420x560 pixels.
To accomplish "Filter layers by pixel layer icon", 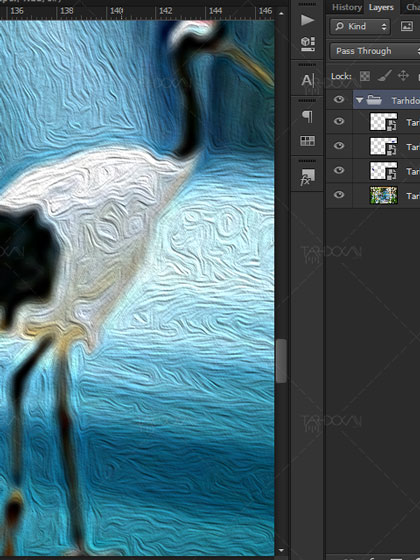I will pyautogui.click(x=407, y=26).
